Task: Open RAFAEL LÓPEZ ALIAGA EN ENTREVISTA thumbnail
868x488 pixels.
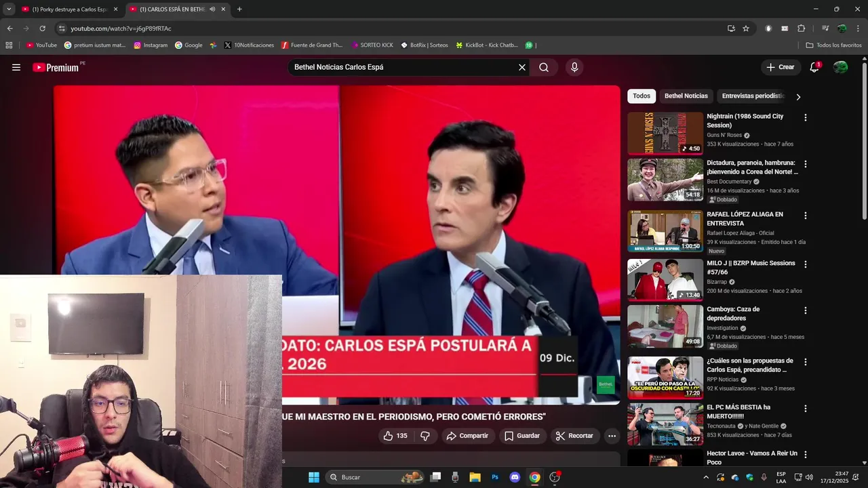Action: click(x=665, y=231)
